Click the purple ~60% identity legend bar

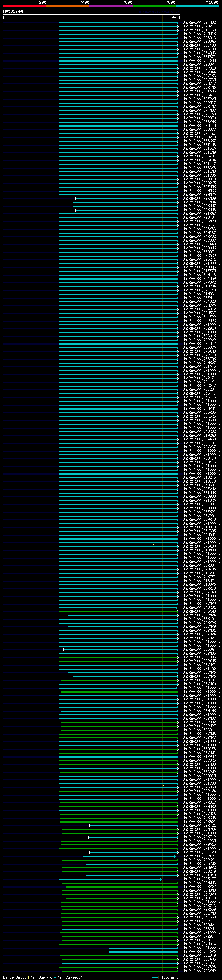[x=111, y=6]
